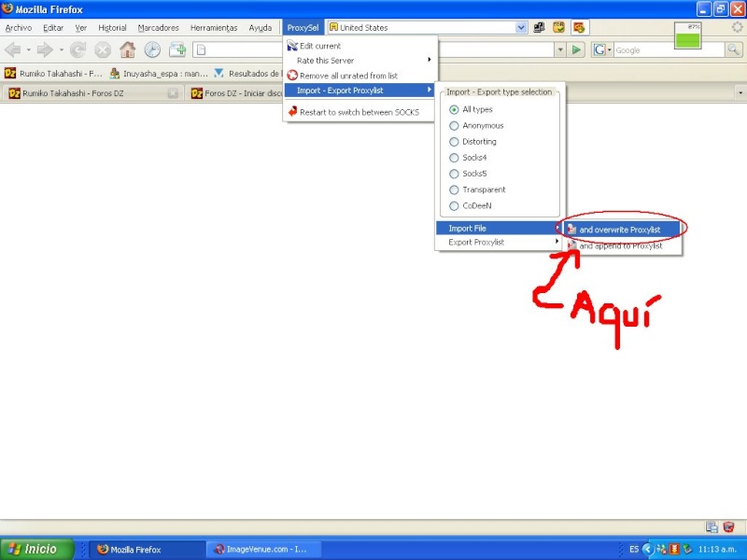Image resolution: width=747 pixels, height=560 pixels.
Task: Choose Restart to switch between SOCKS
Action: tap(359, 112)
